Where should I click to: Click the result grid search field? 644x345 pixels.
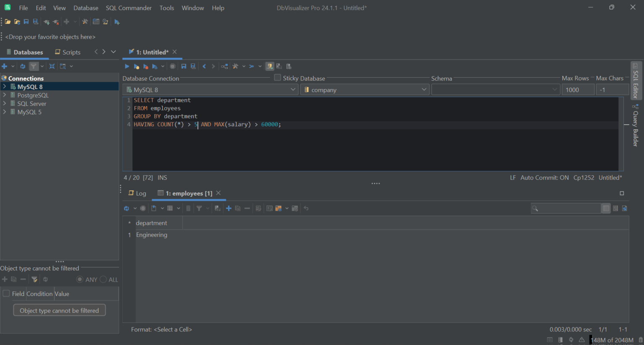coord(566,208)
